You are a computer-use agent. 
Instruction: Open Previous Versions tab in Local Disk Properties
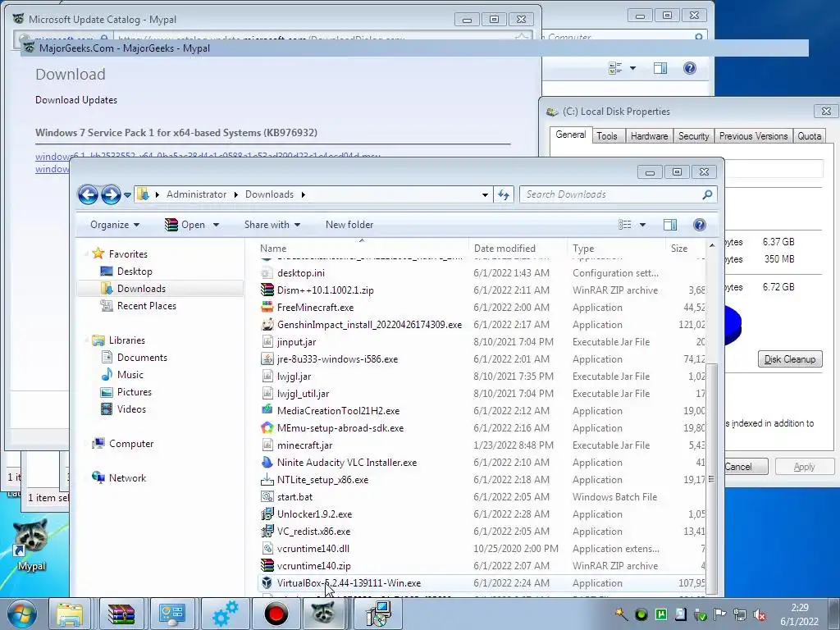click(x=753, y=136)
